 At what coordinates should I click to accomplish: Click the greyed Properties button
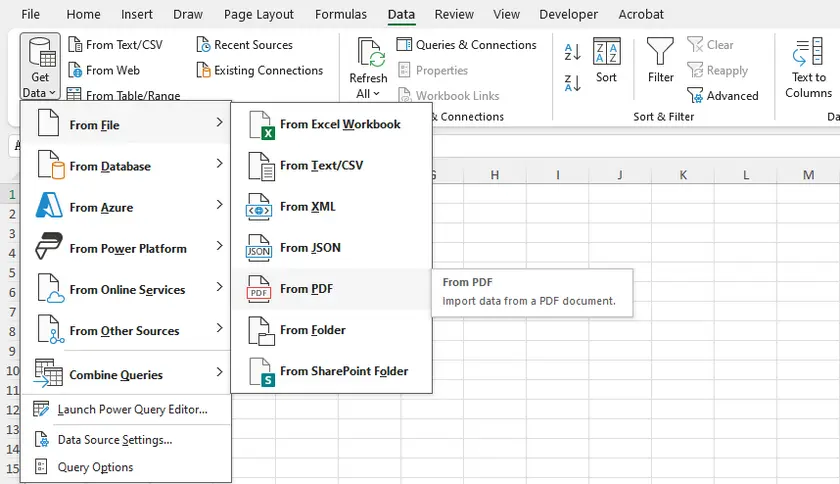[433, 70]
